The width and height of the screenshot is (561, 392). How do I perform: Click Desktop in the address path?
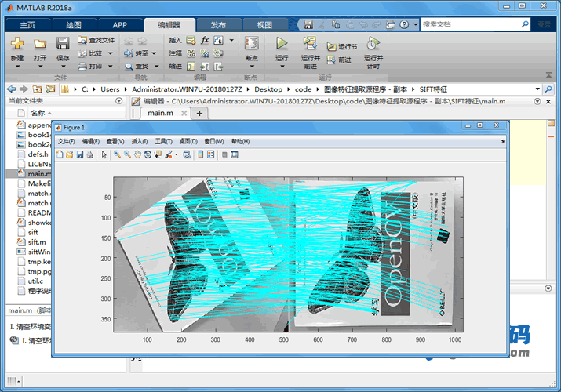point(268,89)
